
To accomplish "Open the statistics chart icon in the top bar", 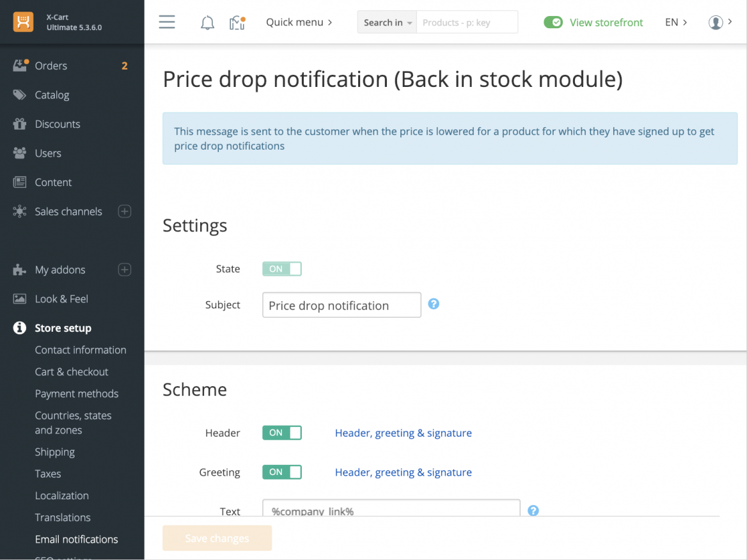I will coord(237,22).
